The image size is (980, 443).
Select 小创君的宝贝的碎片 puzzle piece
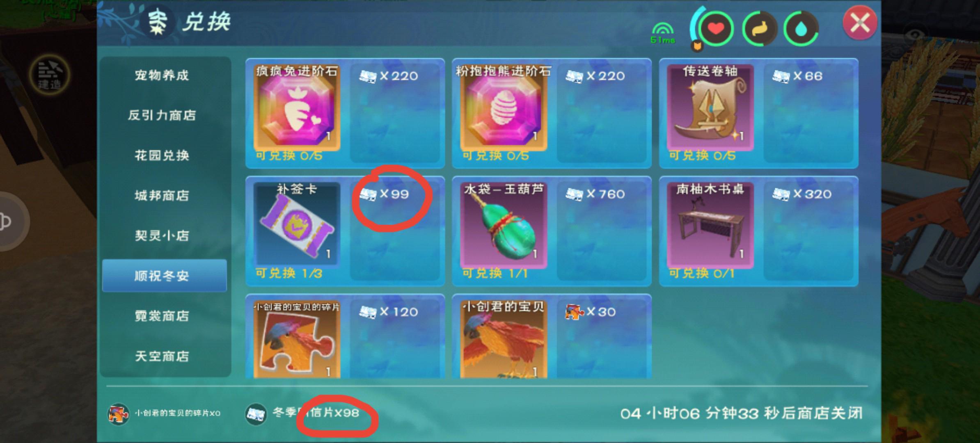pos(297,339)
